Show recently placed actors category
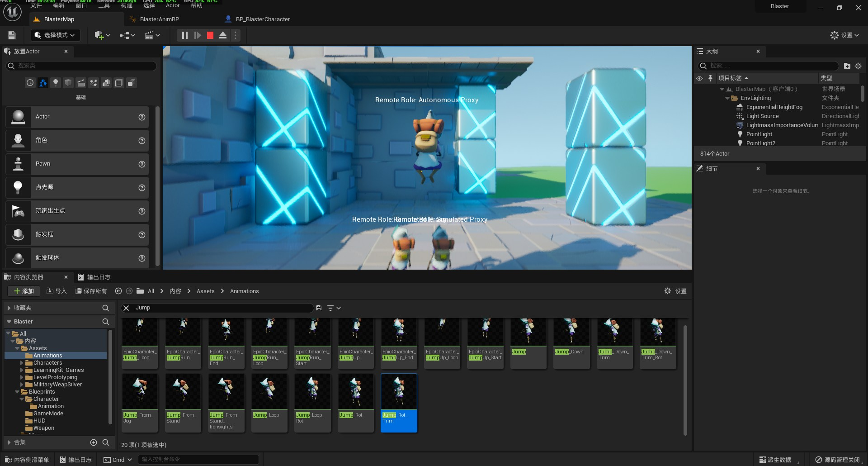 [30, 83]
